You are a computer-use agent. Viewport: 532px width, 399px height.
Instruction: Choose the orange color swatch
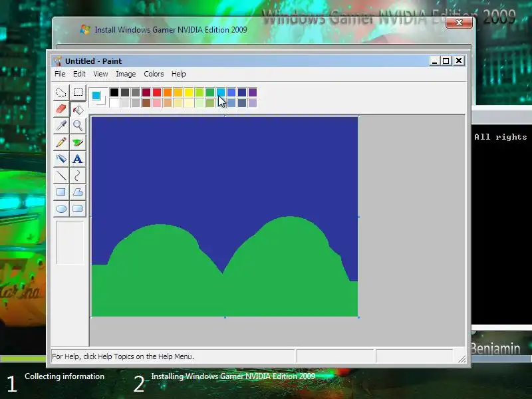[168, 92]
